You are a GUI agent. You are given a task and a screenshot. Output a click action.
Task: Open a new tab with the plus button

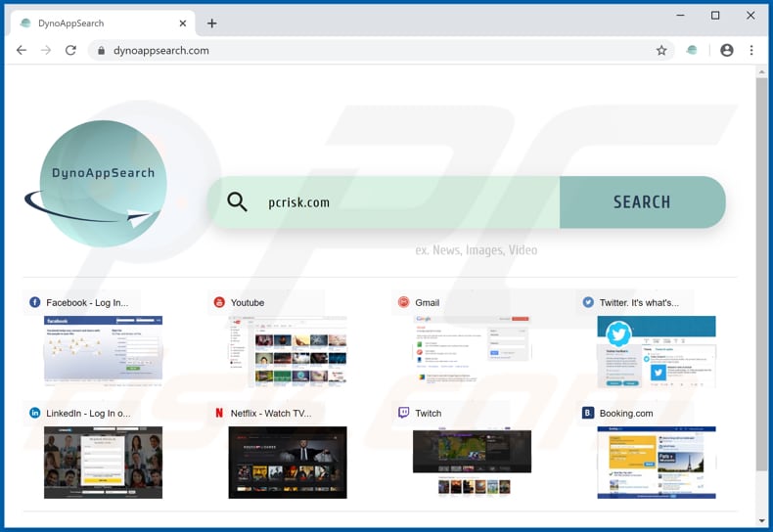point(212,23)
